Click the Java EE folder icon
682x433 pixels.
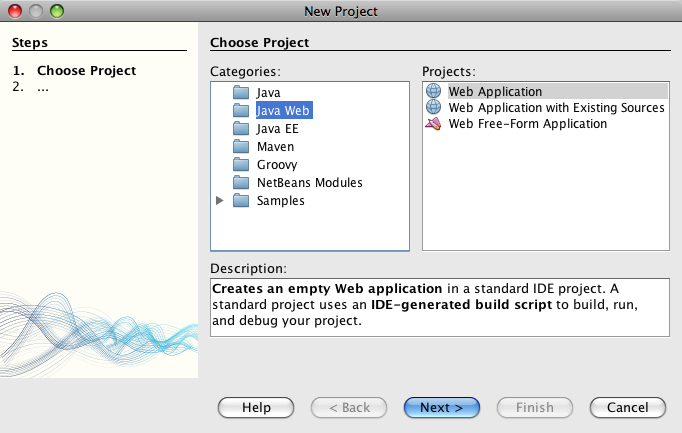coord(240,128)
